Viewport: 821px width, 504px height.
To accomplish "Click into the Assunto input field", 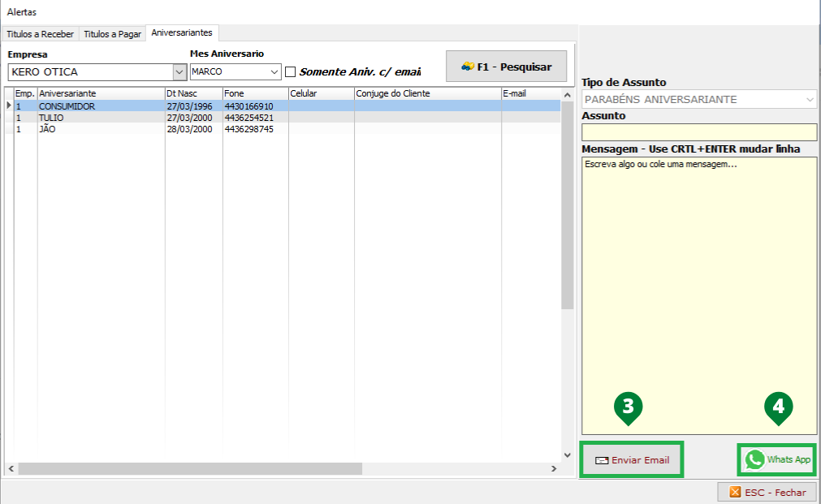I will (699, 132).
